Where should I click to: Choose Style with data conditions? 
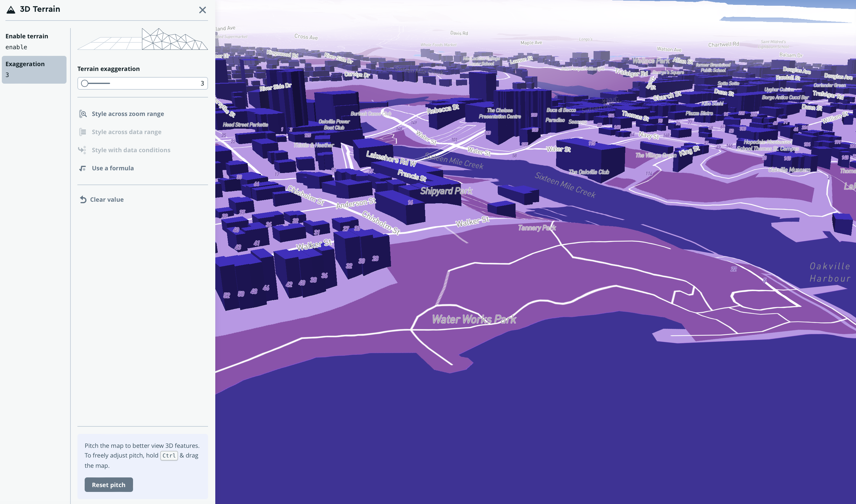click(131, 150)
